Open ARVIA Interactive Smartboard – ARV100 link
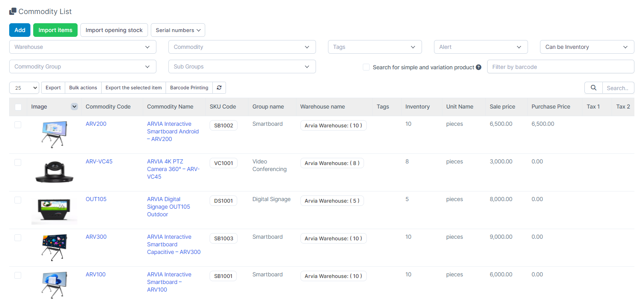Image resolution: width=644 pixels, height=304 pixels. [x=169, y=282]
